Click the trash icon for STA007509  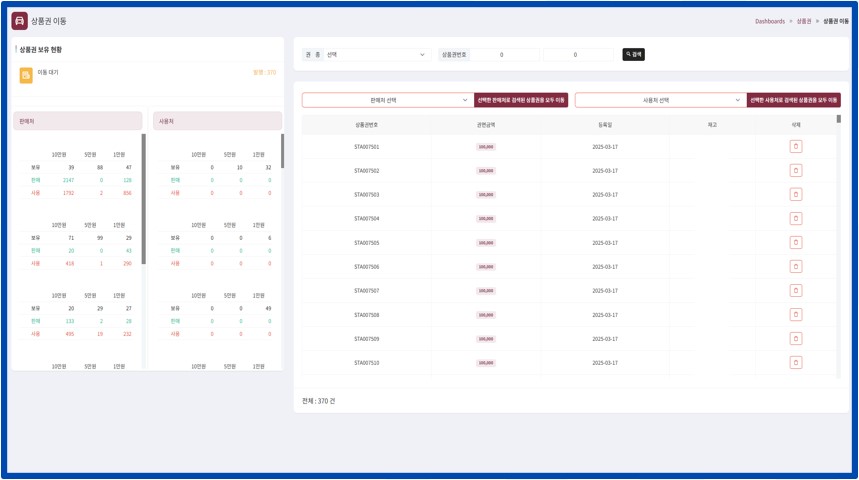pyautogui.click(x=795, y=339)
